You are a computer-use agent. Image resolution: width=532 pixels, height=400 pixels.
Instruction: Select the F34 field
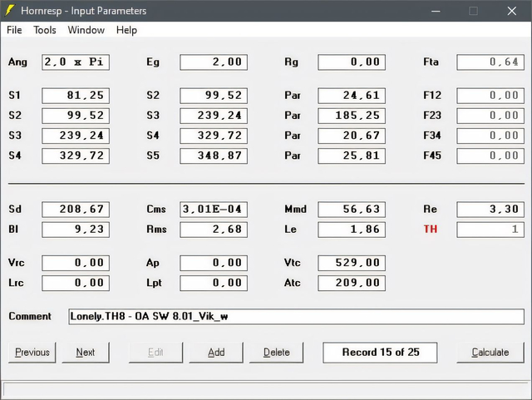(490, 136)
